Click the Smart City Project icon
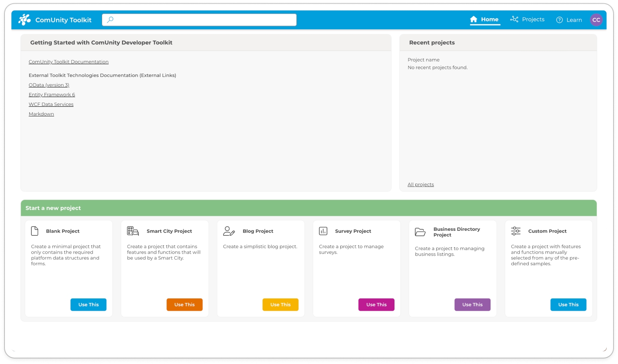618x364 pixels. [x=133, y=231]
